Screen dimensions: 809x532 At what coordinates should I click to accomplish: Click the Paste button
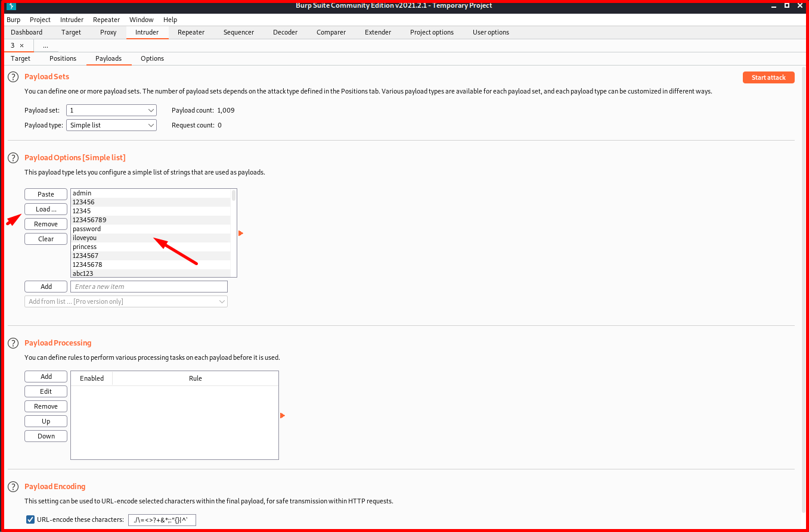pyautogui.click(x=46, y=194)
